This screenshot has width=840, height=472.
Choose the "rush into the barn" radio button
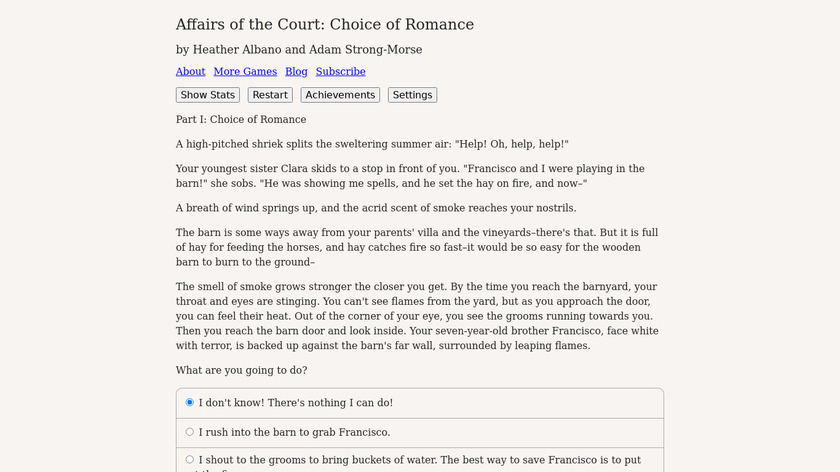click(190, 432)
